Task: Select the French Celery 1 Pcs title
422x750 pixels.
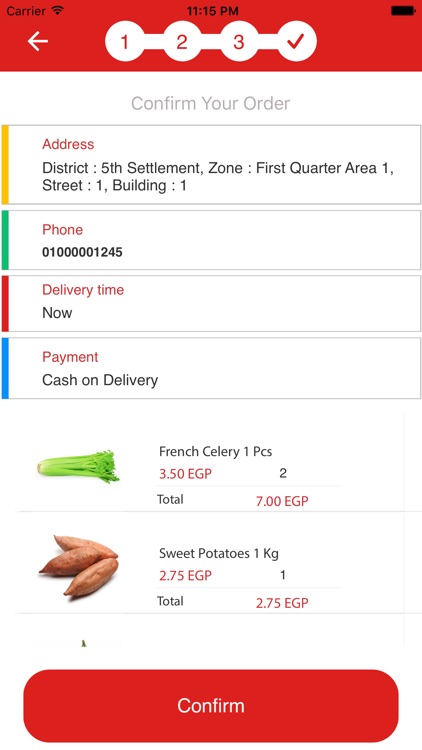Action: [x=215, y=452]
